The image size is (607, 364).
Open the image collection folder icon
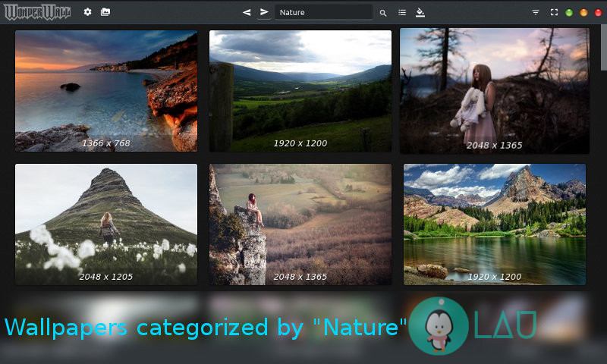105,12
